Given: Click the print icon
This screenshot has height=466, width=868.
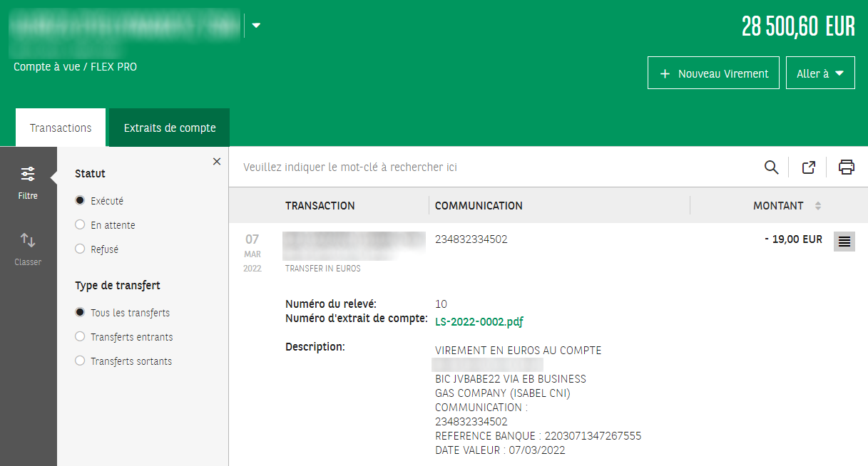Looking at the screenshot, I should coord(846,167).
